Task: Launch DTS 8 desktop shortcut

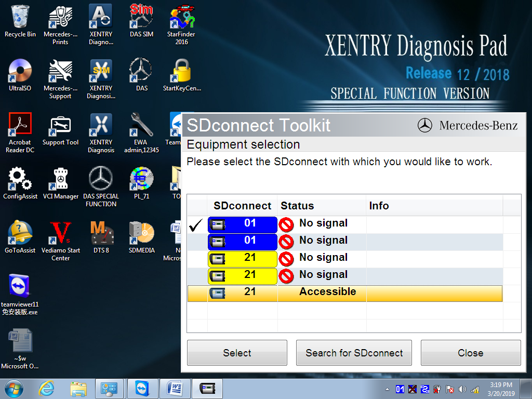Action: tap(101, 237)
